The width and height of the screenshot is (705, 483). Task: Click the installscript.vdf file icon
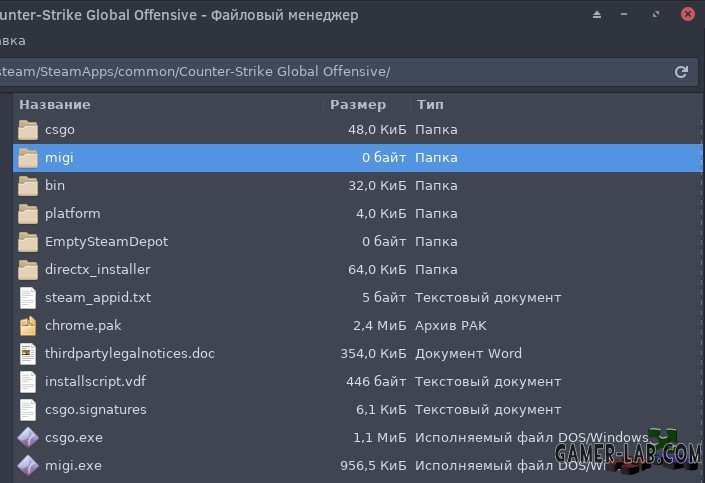(x=28, y=382)
